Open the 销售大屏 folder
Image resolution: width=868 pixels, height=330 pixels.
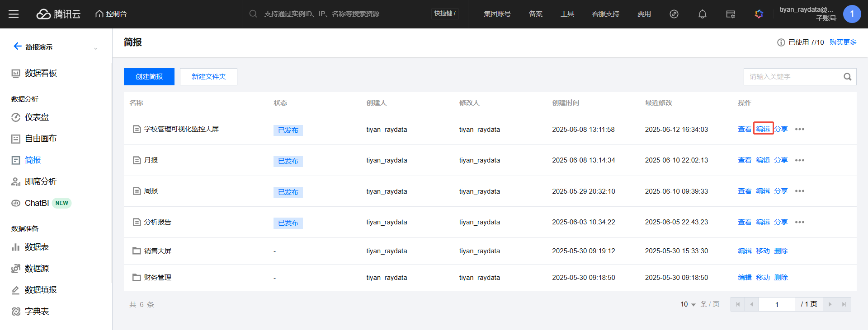tap(157, 251)
